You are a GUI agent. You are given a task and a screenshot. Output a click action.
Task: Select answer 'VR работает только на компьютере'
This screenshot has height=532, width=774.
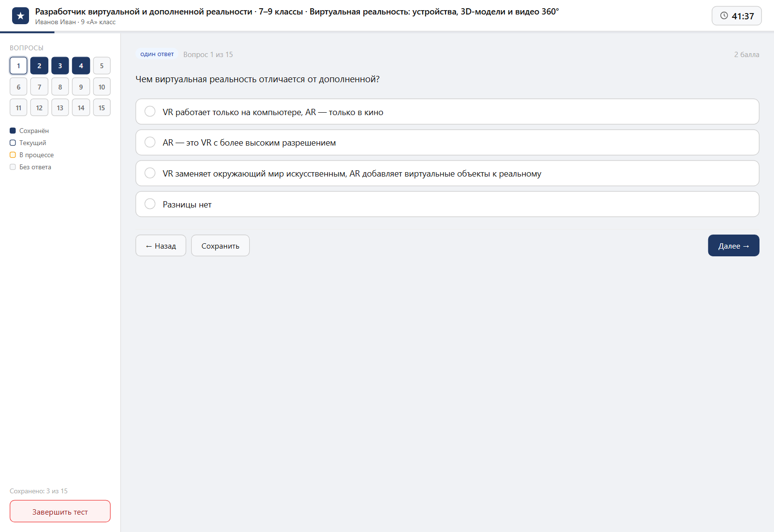click(x=447, y=112)
